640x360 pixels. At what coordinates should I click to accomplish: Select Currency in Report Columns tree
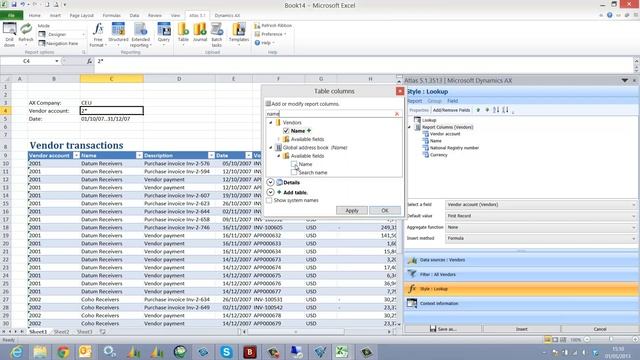(x=438, y=155)
